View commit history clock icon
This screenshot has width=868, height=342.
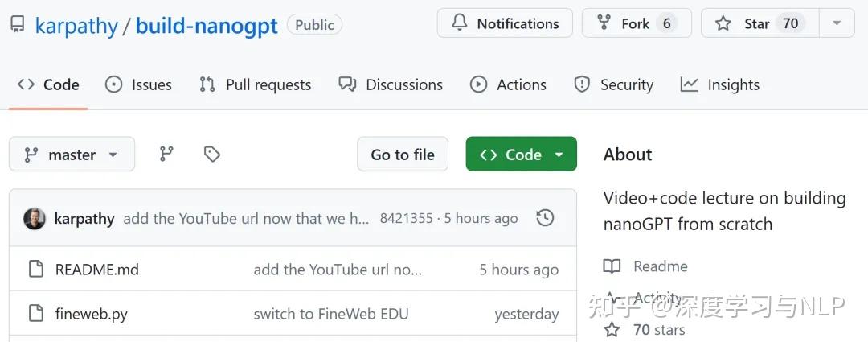coord(545,218)
